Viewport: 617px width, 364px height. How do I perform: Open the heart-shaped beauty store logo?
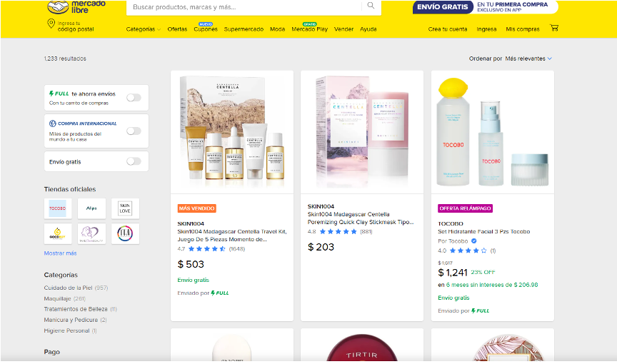(91, 233)
